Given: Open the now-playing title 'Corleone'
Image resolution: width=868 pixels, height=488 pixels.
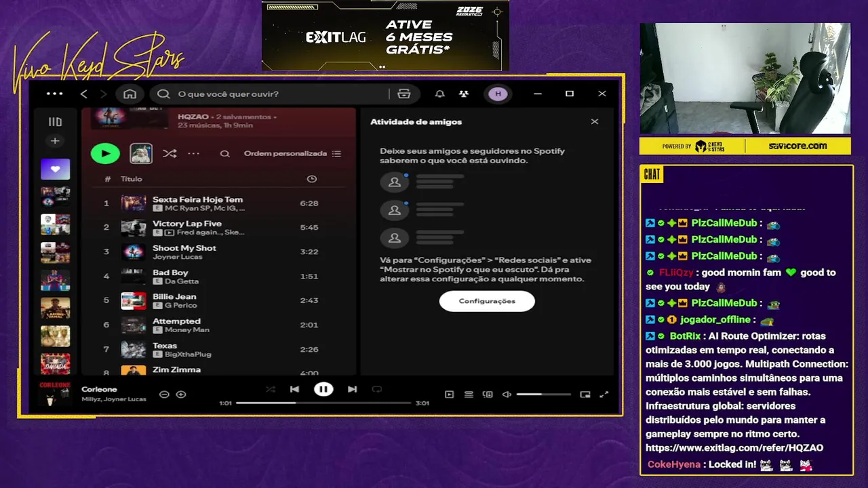Looking at the screenshot, I should click(99, 389).
